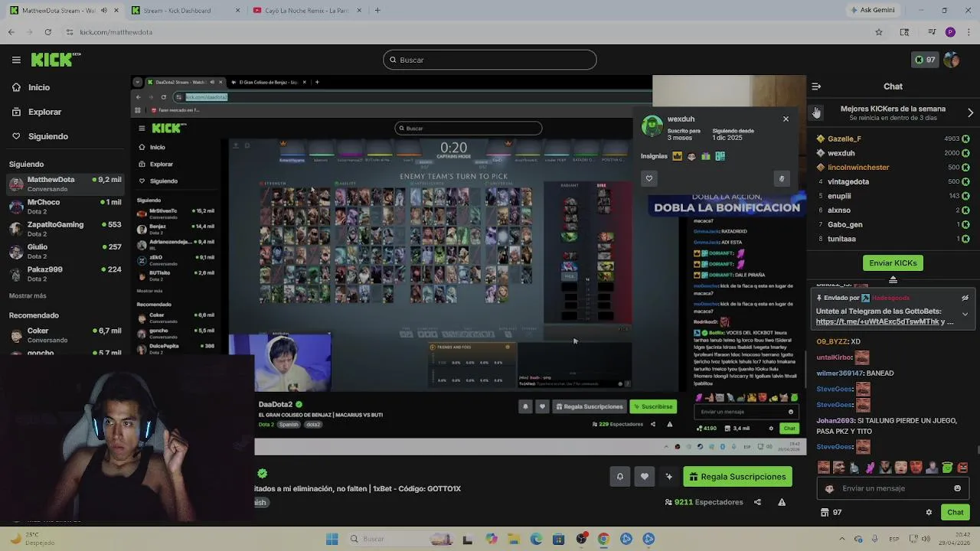980x551 pixels.
Task: Go back in browser history
Action: (x=11, y=32)
